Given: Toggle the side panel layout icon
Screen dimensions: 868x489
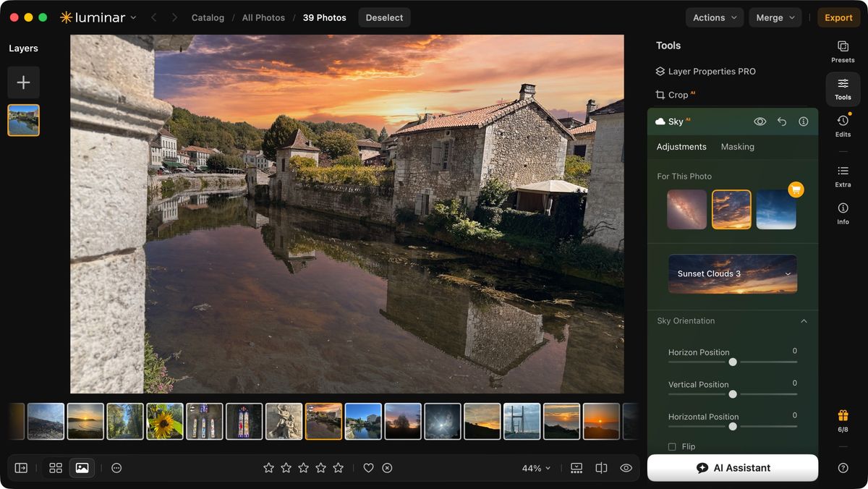Looking at the screenshot, I should tap(21, 468).
